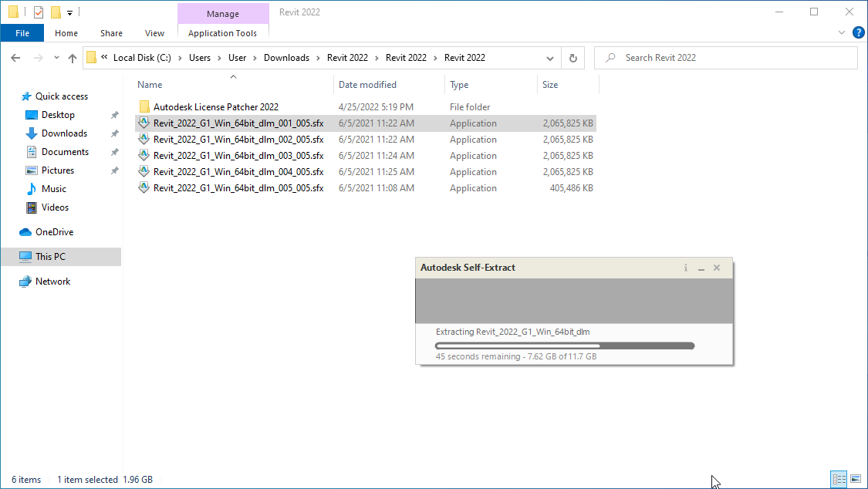
Task: Expand the ribbon with the chevron
Action: [842, 33]
